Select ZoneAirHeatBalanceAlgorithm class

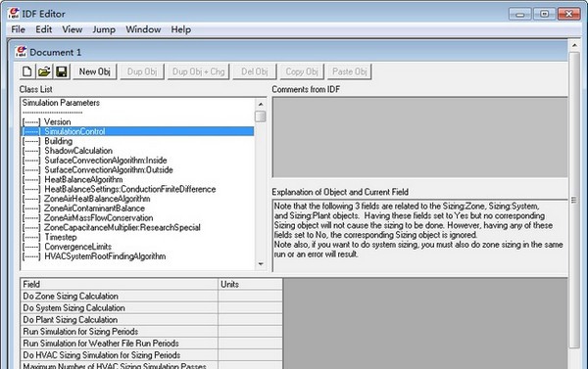[137, 199]
